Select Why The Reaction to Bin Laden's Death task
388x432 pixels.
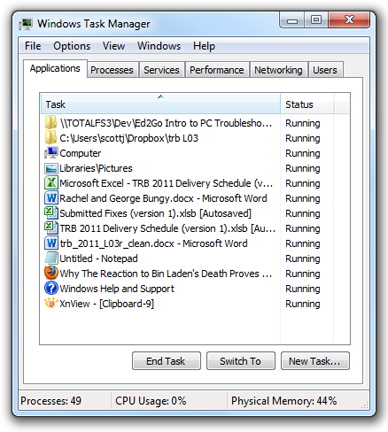pos(195,273)
